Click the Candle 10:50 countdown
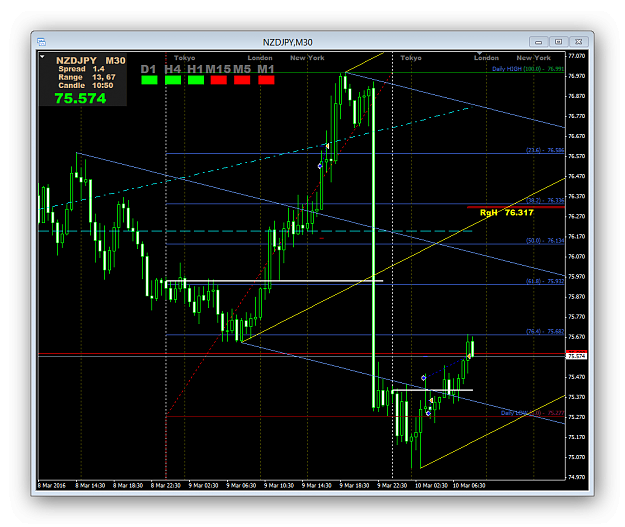Image resolution: width=625 pixels, height=527 pixels. click(103, 85)
